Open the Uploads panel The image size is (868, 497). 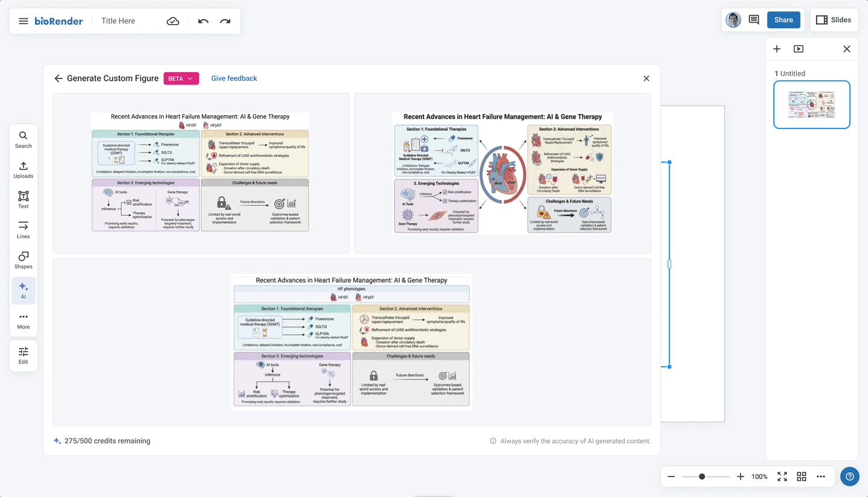click(x=23, y=169)
